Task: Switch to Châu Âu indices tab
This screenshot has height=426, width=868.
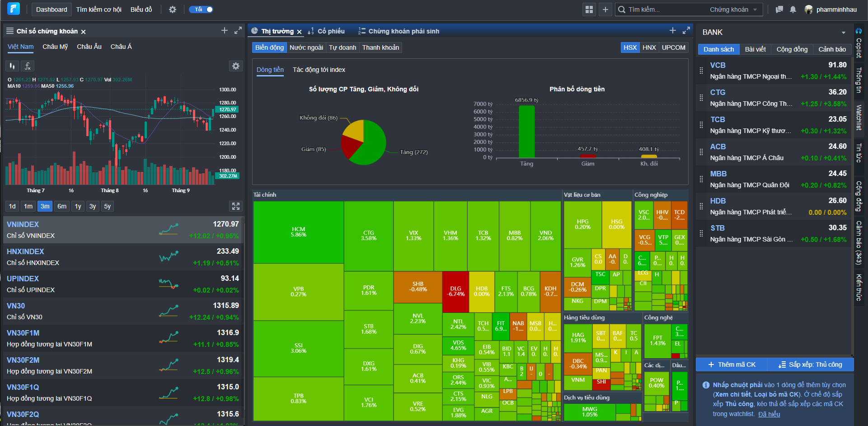Action: click(x=89, y=47)
